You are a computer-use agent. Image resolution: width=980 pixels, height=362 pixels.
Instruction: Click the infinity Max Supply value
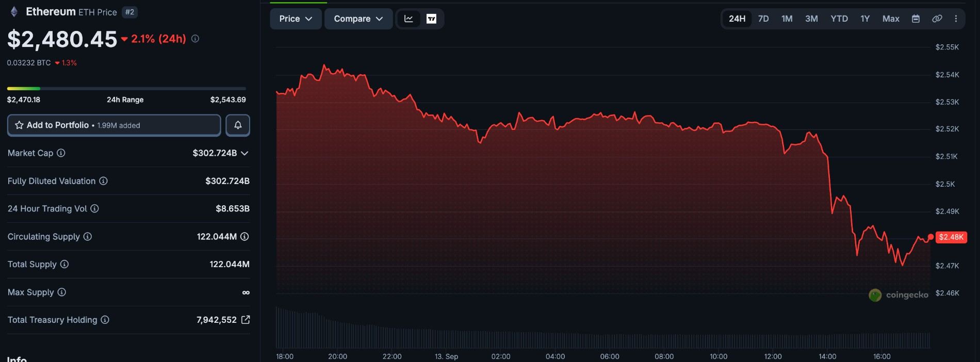[x=246, y=292]
